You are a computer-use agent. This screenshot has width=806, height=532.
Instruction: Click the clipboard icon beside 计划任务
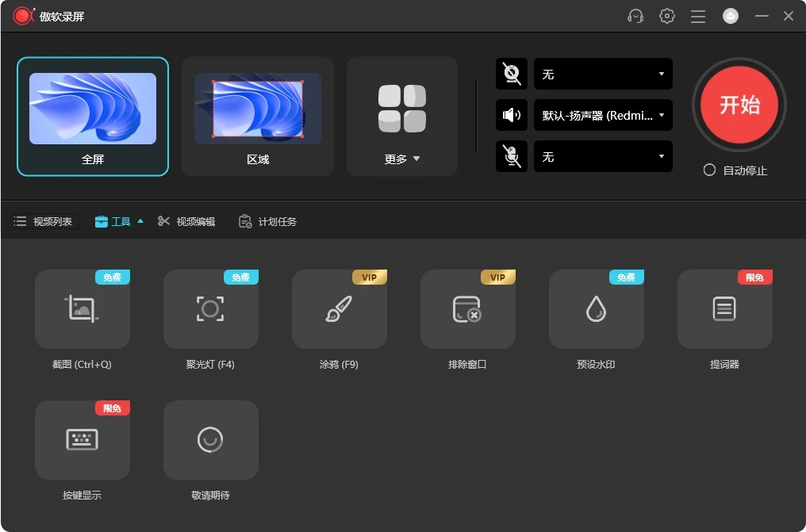tap(245, 221)
